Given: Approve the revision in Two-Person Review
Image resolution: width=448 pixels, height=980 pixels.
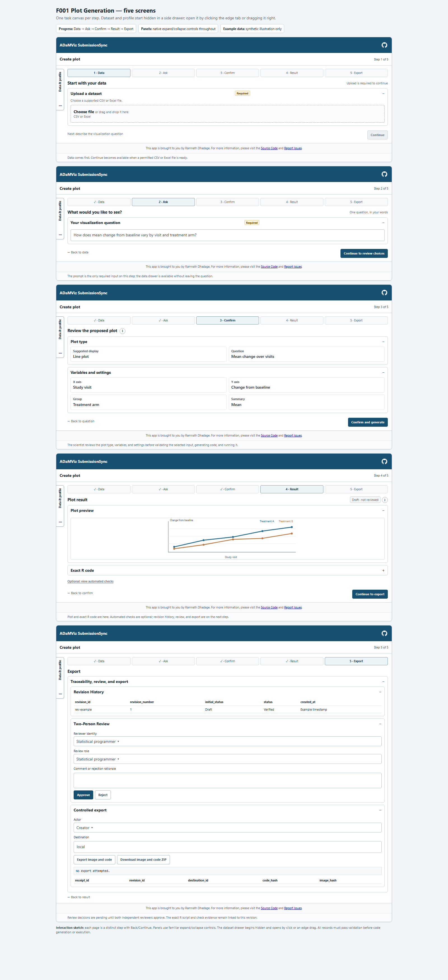Looking at the screenshot, I should [x=83, y=795].
